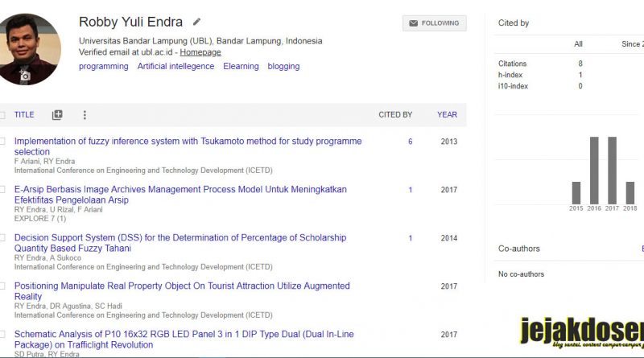This screenshot has height=358, width=644.
Task: Open the Artificial intellegence interest tag
Action: 175,66
